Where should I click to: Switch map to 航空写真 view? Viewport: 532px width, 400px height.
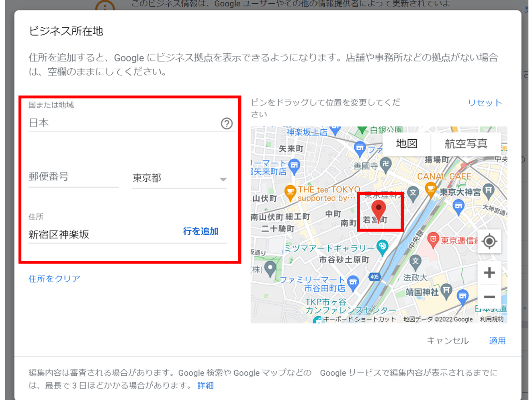point(466,144)
